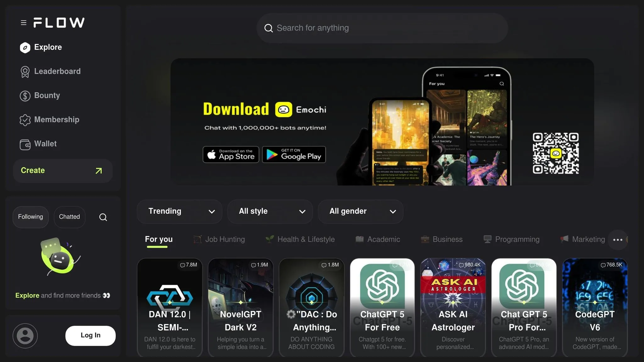This screenshot has width=644, height=362.
Task: Open the All gender dropdown
Action: 361,211
